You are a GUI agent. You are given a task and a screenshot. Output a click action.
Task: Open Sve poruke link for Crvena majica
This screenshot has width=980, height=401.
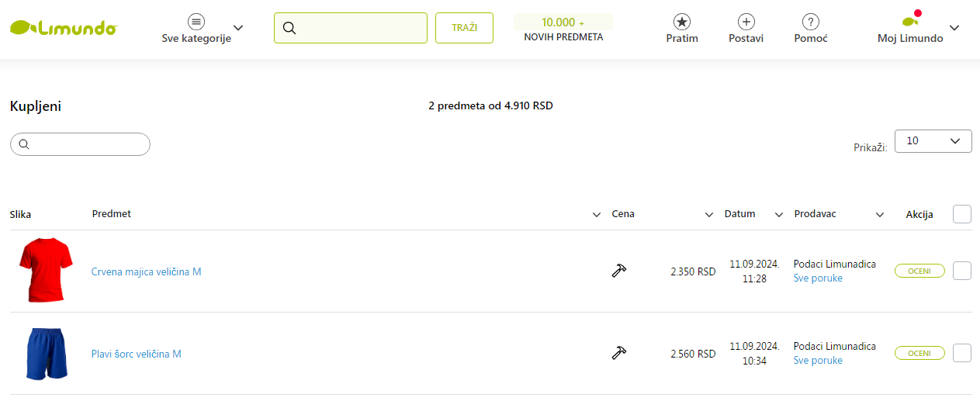[x=818, y=278]
